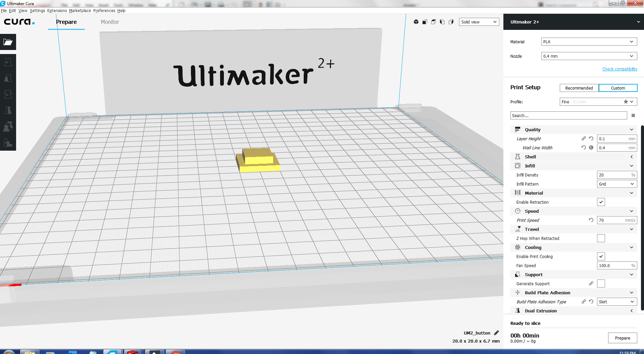
Task: Open the Nozzle 0.4 mm dropdown
Action: 589,56
